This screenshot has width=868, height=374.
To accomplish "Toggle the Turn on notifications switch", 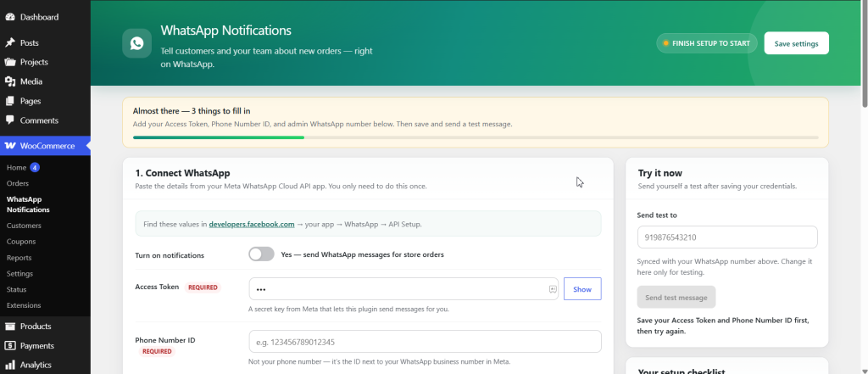I will tap(261, 254).
